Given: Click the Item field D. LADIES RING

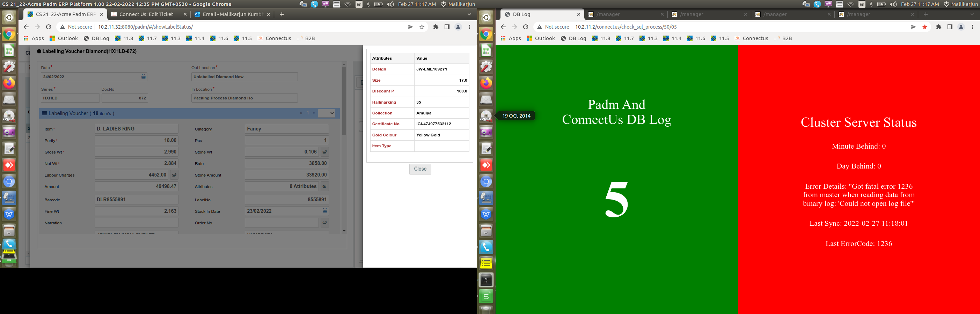Looking at the screenshot, I should (136, 129).
